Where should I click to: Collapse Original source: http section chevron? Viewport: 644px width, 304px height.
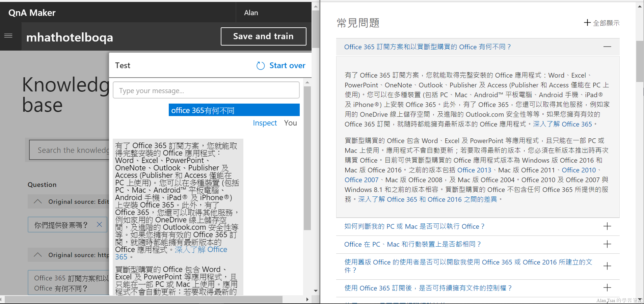(38, 255)
